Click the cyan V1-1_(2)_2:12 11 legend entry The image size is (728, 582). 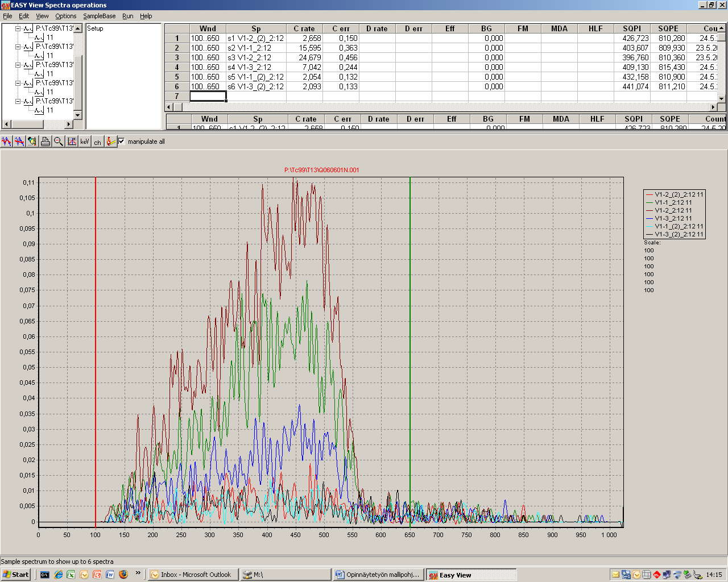pyautogui.click(x=675, y=226)
